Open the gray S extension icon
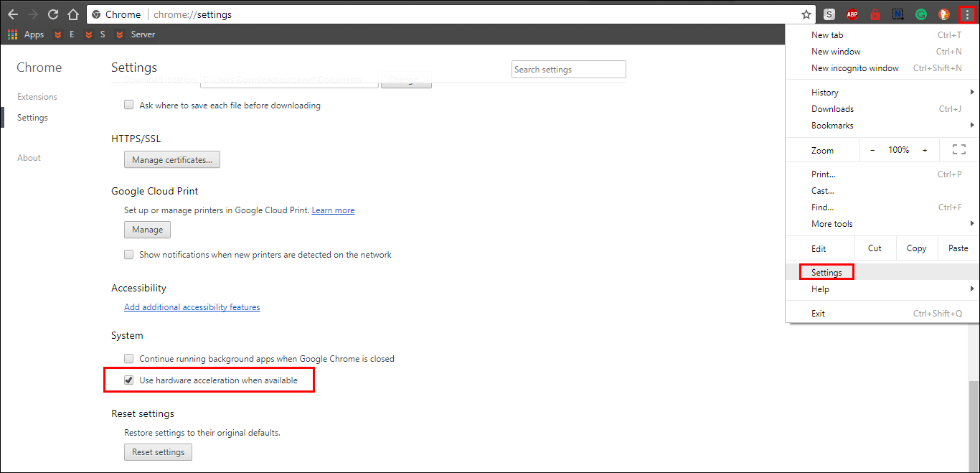Viewport: 980px width, 473px height. 829,14
